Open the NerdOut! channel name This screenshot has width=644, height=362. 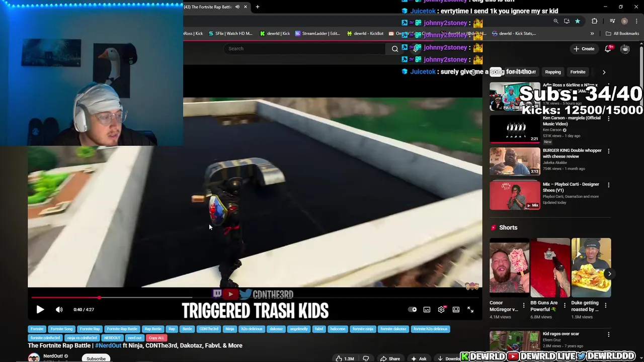click(53, 356)
